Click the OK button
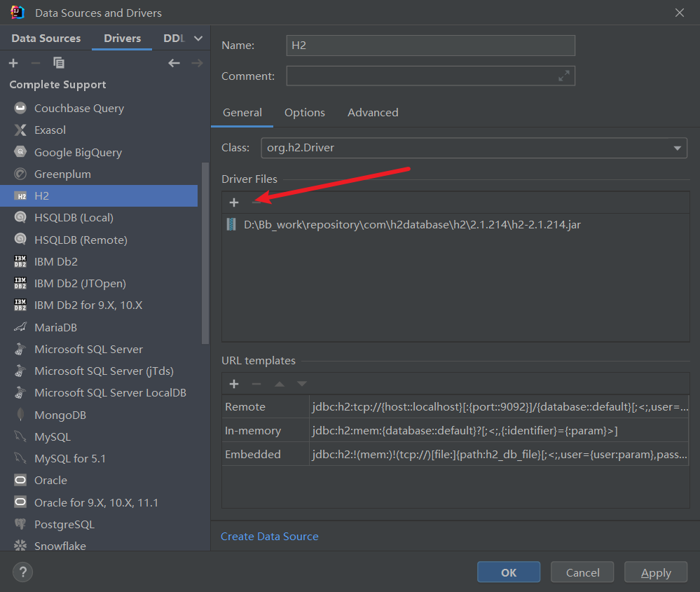The image size is (700, 592). (x=509, y=572)
